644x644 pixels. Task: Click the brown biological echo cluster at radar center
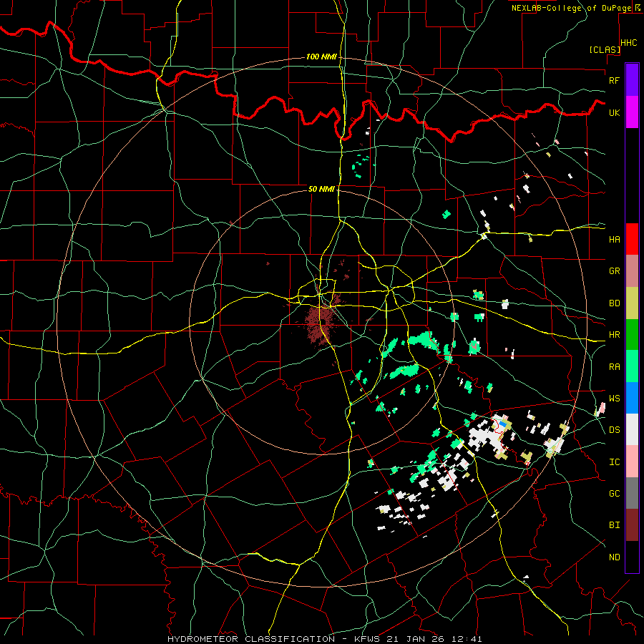[x=318, y=324]
